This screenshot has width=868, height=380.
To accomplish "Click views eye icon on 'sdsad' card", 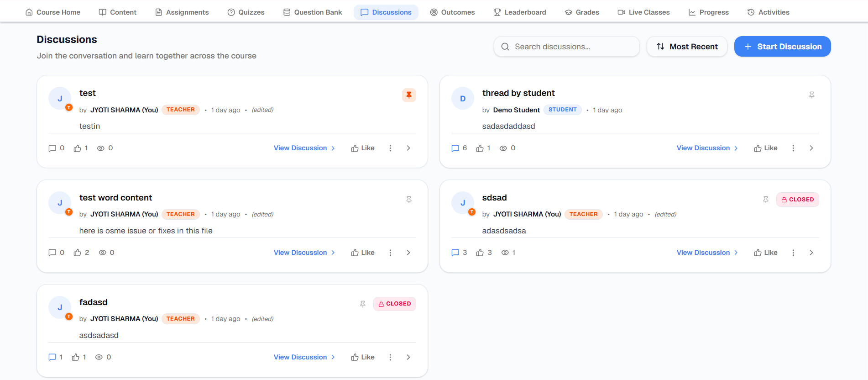I will (x=505, y=253).
